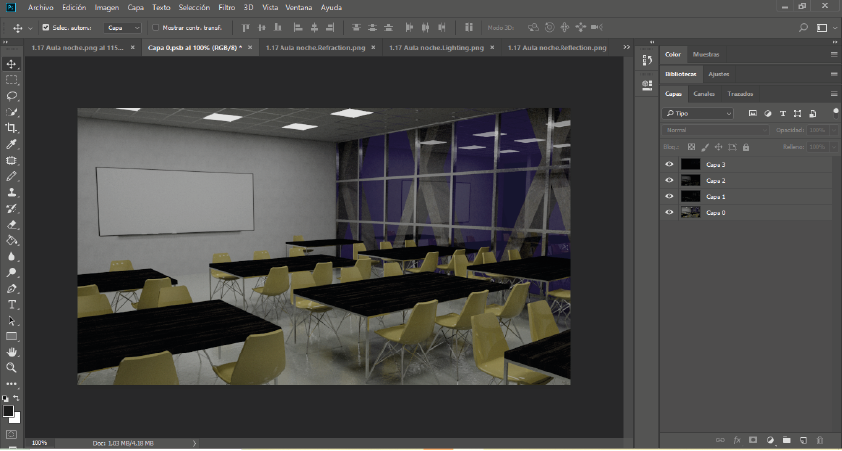This screenshot has height=451, width=842.
Task: Open the Archivo menu
Action: (40, 8)
